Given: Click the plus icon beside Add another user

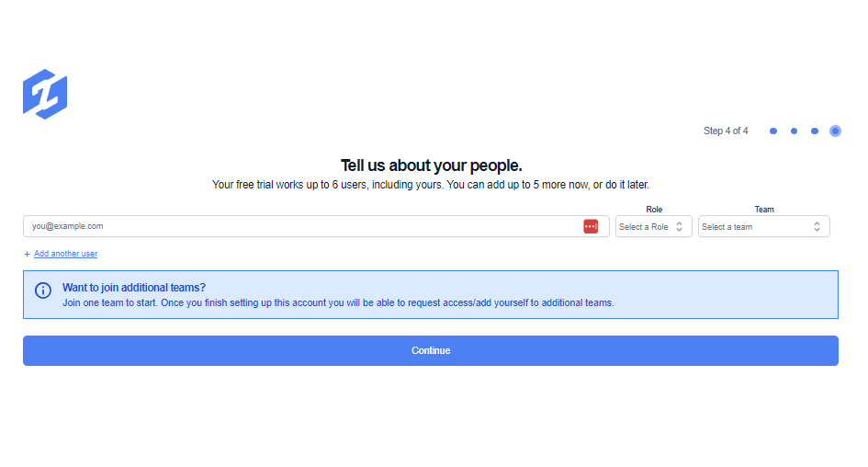Looking at the screenshot, I should [x=28, y=254].
